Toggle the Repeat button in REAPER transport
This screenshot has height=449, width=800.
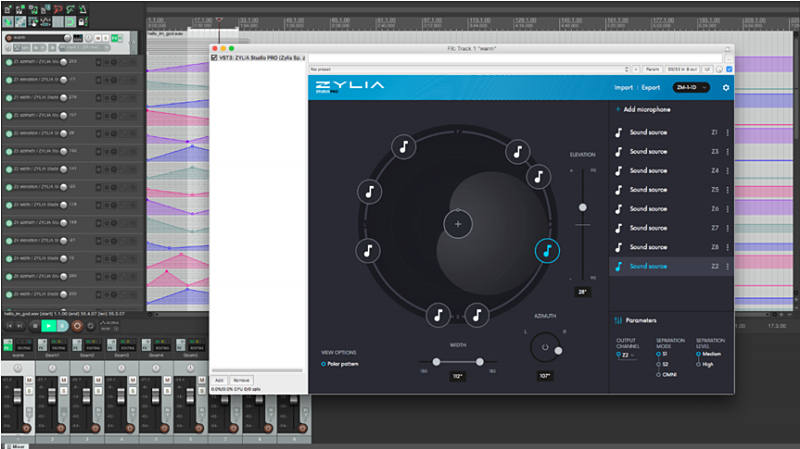point(91,326)
